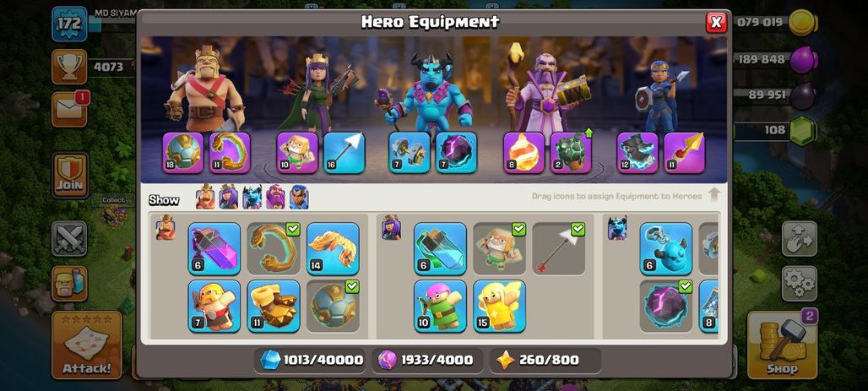Select the level 7 Barbarian Puppet equipment
Viewport: 868px width, 391px height.
click(x=214, y=307)
